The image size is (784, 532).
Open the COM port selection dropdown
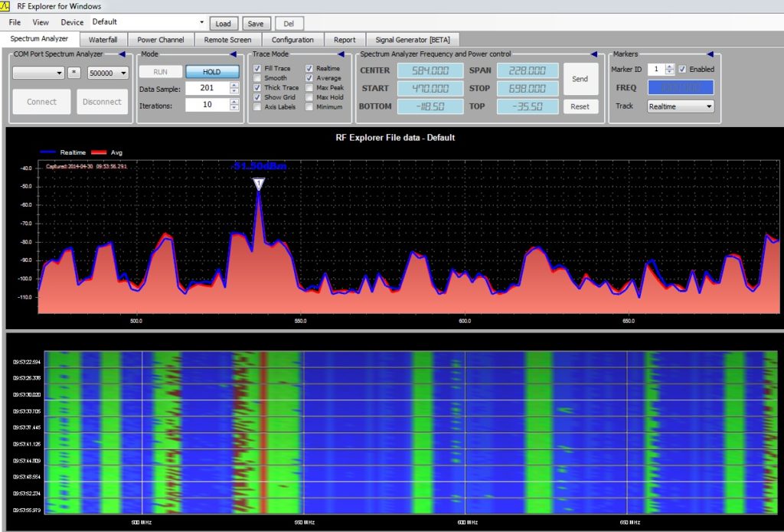(x=38, y=73)
